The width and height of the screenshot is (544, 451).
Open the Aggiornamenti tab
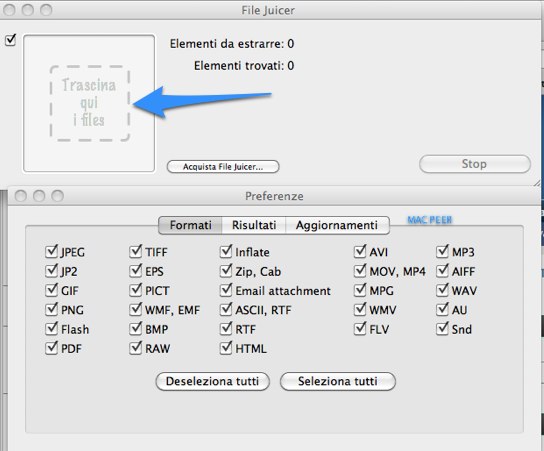point(337,225)
